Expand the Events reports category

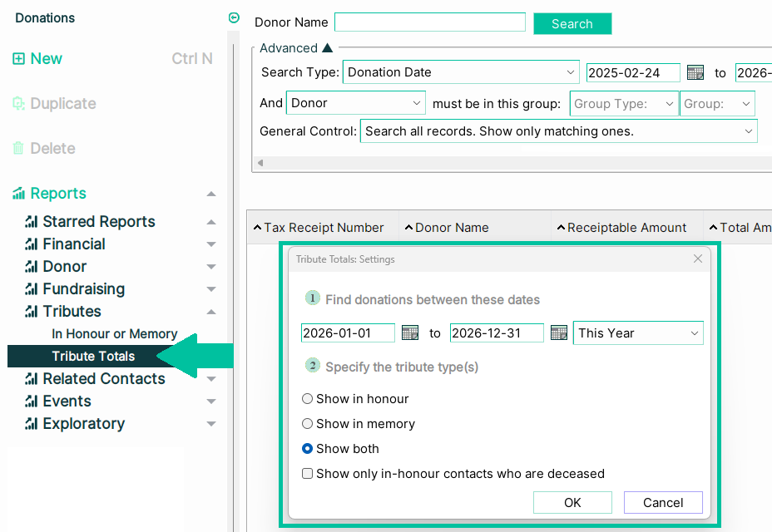point(211,401)
